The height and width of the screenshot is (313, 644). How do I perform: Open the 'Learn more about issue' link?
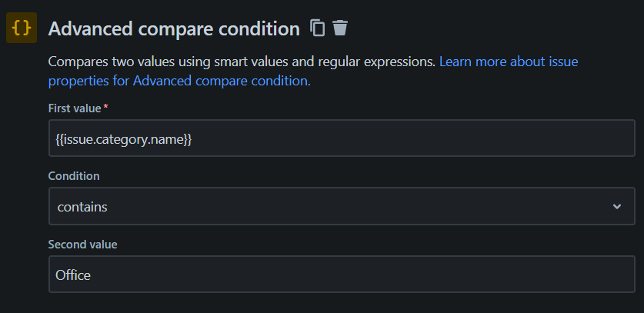tap(508, 61)
